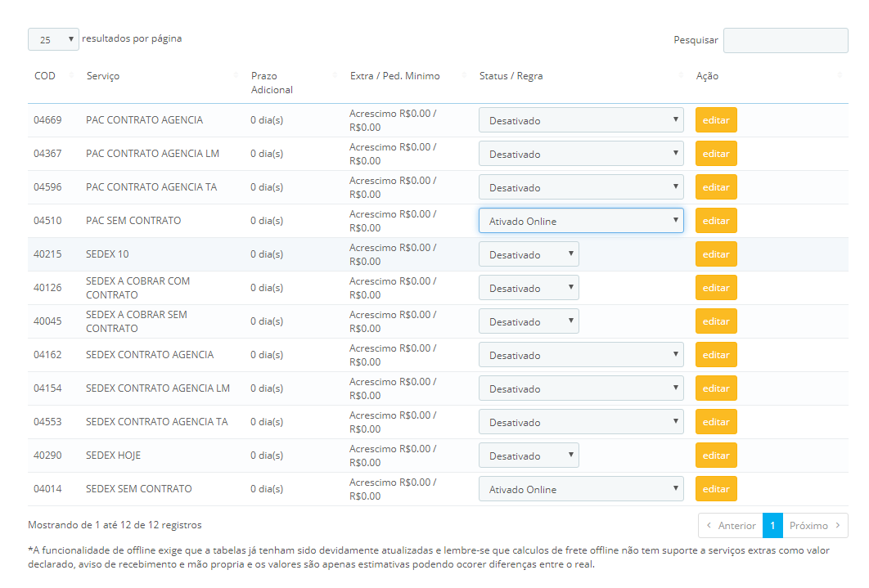Open status dropdown for SEDEX 10
Image resolution: width=869 pixels, height=588 pixels.
click(529, 254)
